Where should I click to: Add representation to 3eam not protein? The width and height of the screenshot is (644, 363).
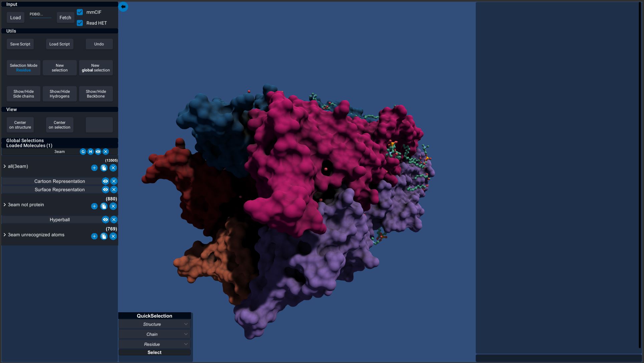pos(94,206)
